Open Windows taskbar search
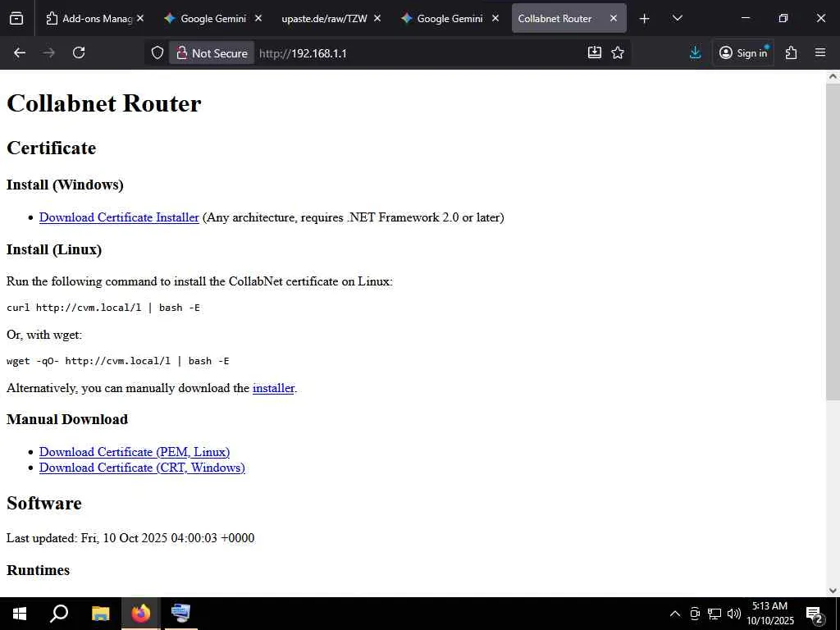The width and height of the screenshot is (840, 630). click(x=59, y=614)
